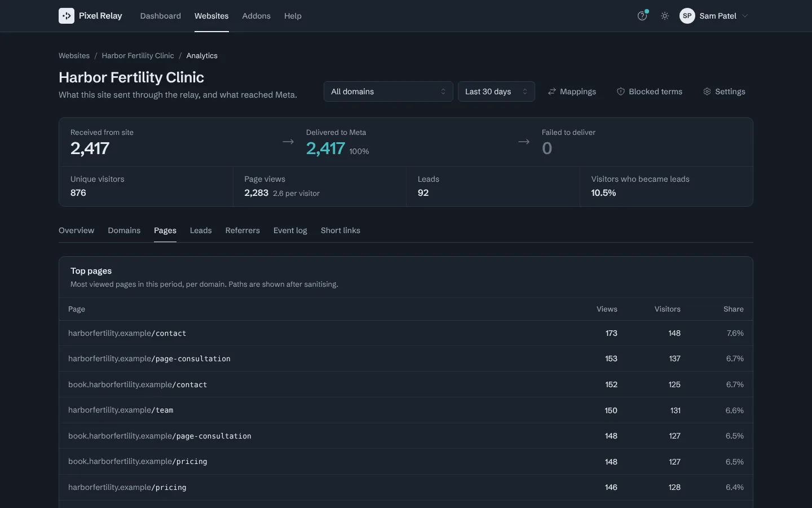
Task: Click the harborfertility.example/pricing row
Action: (x=406, y=487)
